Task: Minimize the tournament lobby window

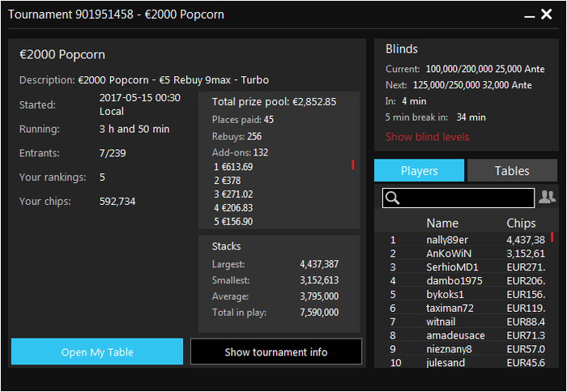Action: tap(530, 17)
